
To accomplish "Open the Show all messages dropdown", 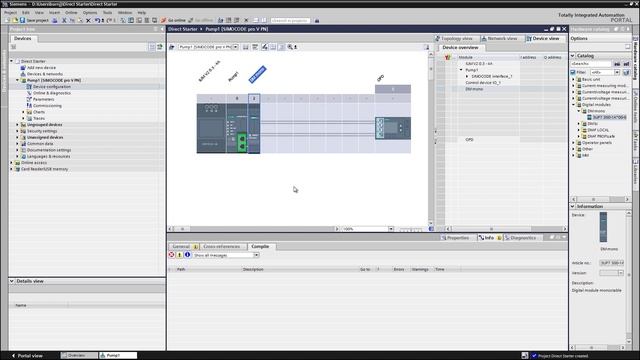I will click(256, 255).
